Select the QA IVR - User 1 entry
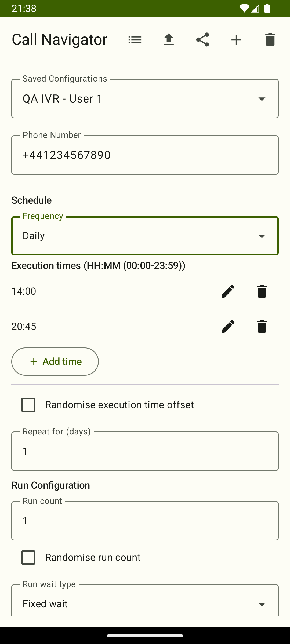The height and width of the screenshot is (644, 290). (62, 99)
